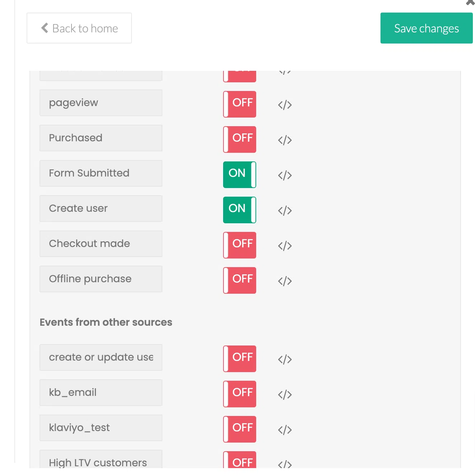Select the klaviyo_test event name field
Screen dimensions: 475x476
(101, 428)
